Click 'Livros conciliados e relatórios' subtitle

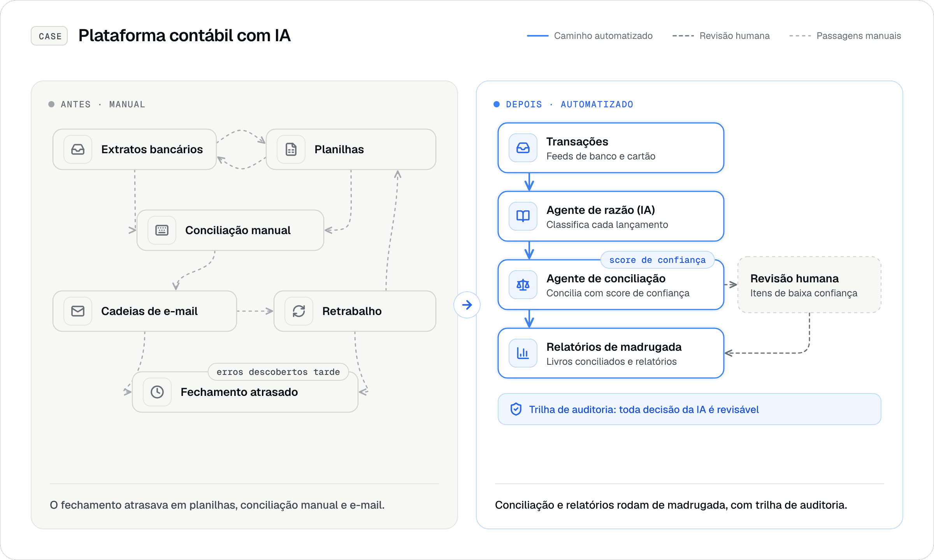pos(611,361)
